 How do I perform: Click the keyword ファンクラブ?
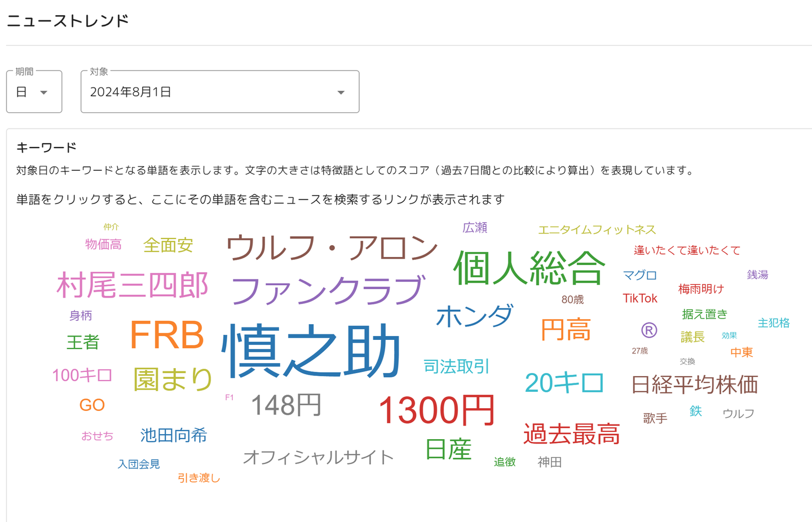click(x=327, y=290)
